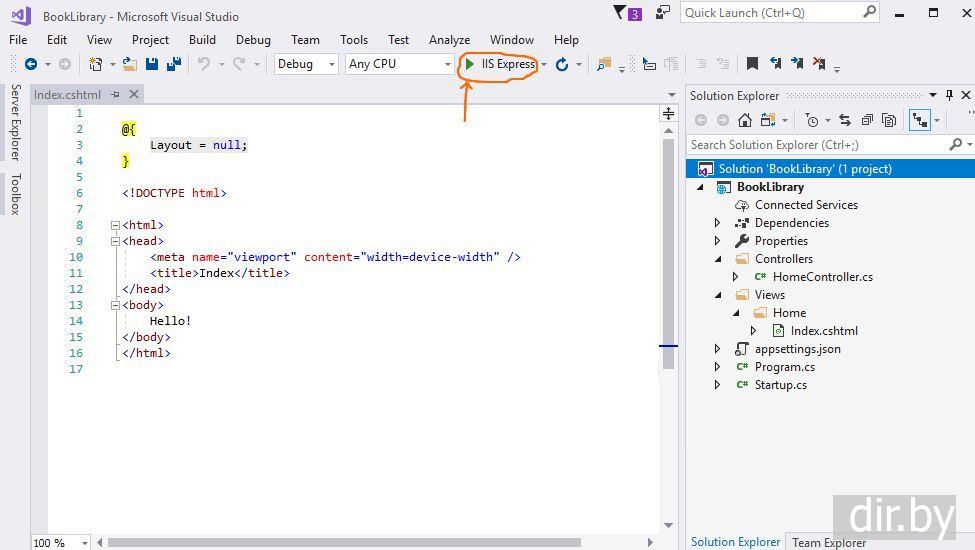Switch to the Team Explorer tab
This screenshot has width=975, height=550.
(x=828, y=542)
